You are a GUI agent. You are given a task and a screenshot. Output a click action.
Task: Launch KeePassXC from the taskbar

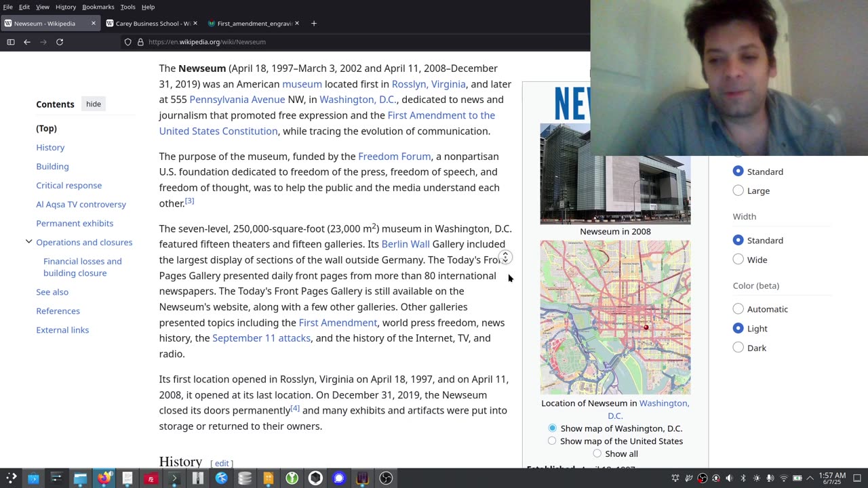[292, 478]
